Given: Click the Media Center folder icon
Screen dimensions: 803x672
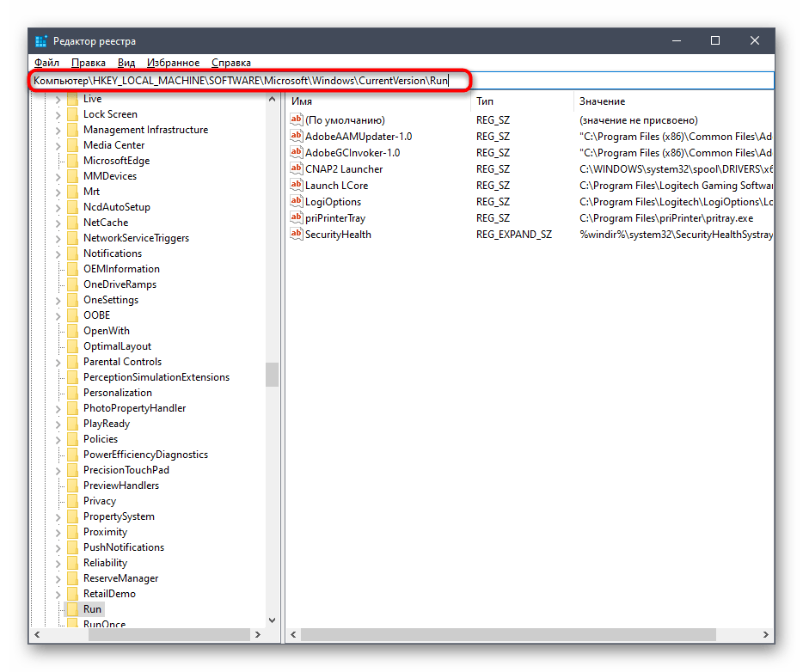Looking at the screenshot, I should (73, 145).
